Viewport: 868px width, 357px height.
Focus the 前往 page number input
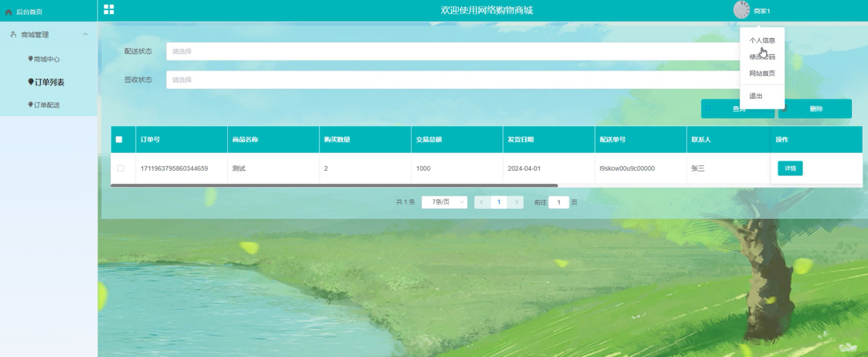click(559, 202)
